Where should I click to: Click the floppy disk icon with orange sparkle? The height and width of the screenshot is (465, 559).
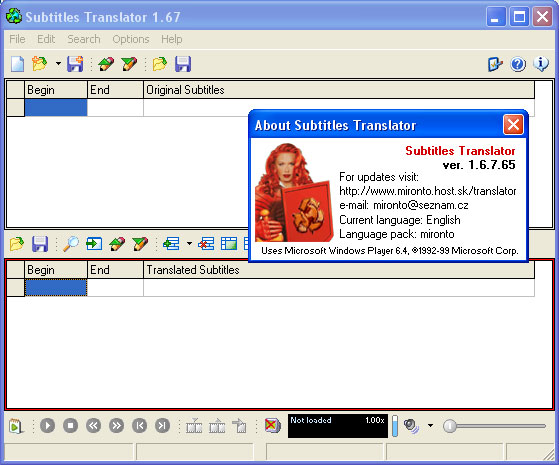75,64
